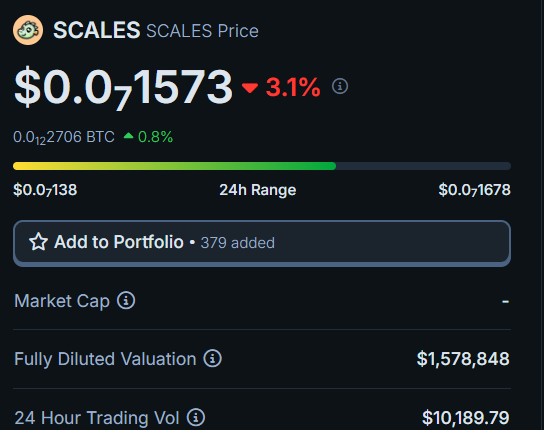544x430 pixels.
Task: Select the SCALES coin name heading
Action: tap(97, 30)
